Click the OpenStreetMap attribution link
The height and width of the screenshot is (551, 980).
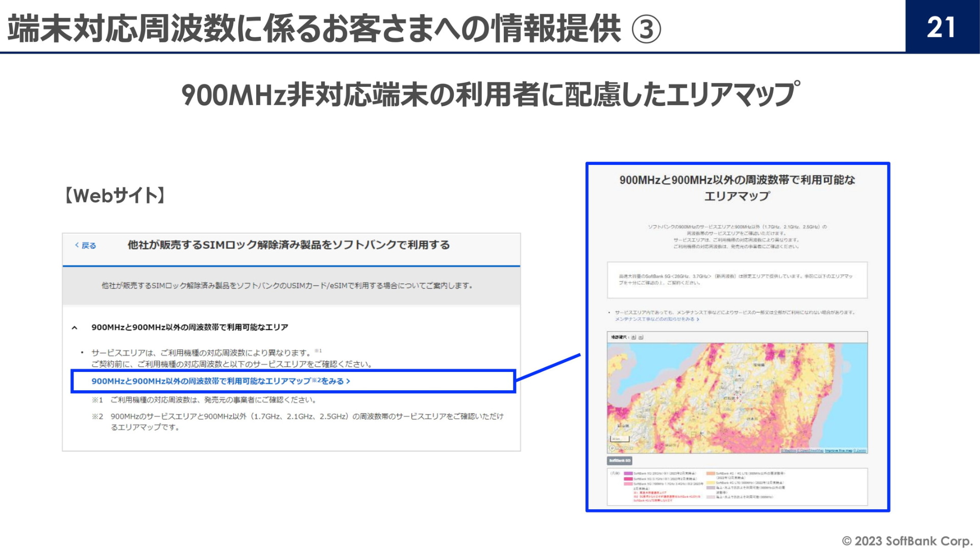[811, 451]
